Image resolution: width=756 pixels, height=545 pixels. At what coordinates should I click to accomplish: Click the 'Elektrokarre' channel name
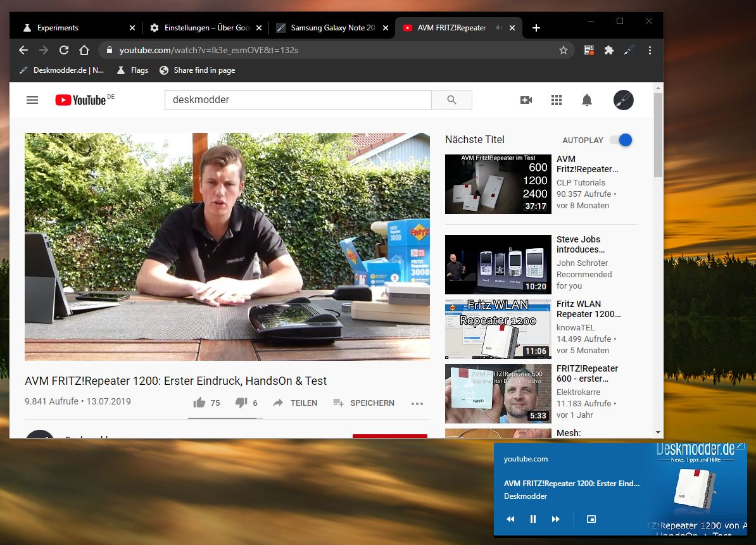tap(578, 392)
